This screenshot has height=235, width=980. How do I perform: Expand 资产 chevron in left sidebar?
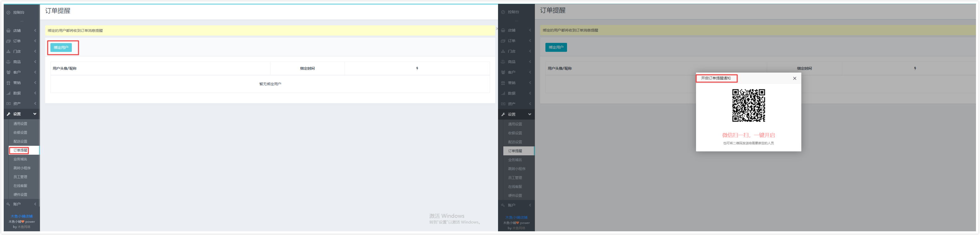(x=35, y=104)
